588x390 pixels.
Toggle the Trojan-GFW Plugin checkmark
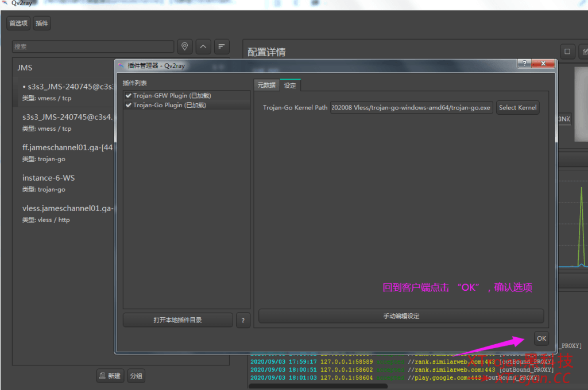click(x=129, y=96)
